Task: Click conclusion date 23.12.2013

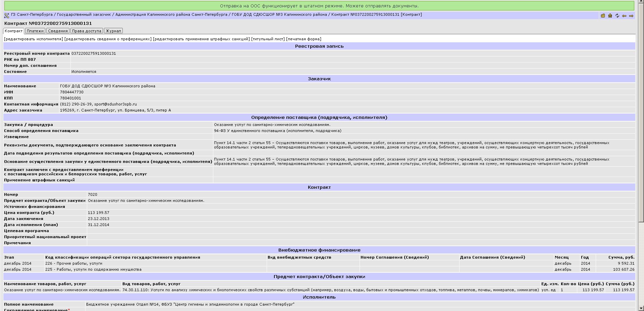Action: coord(99,219)
